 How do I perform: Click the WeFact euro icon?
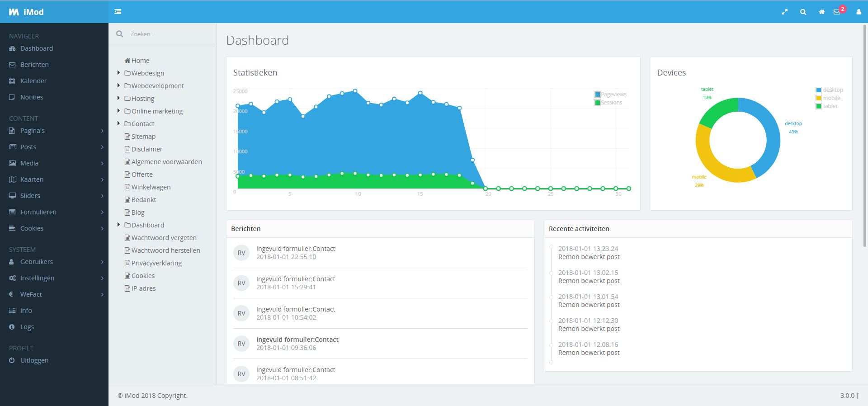(x=11, y=294)
